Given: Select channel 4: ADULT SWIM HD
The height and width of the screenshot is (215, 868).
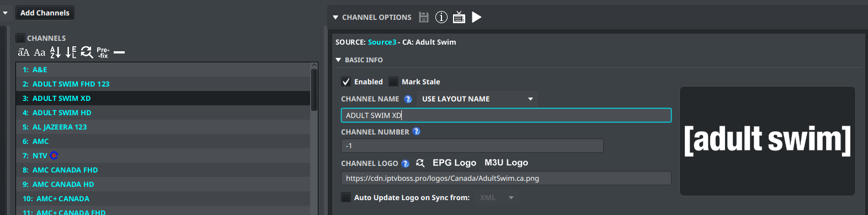Looking at the screenshot, I should (x=163, y=112).
